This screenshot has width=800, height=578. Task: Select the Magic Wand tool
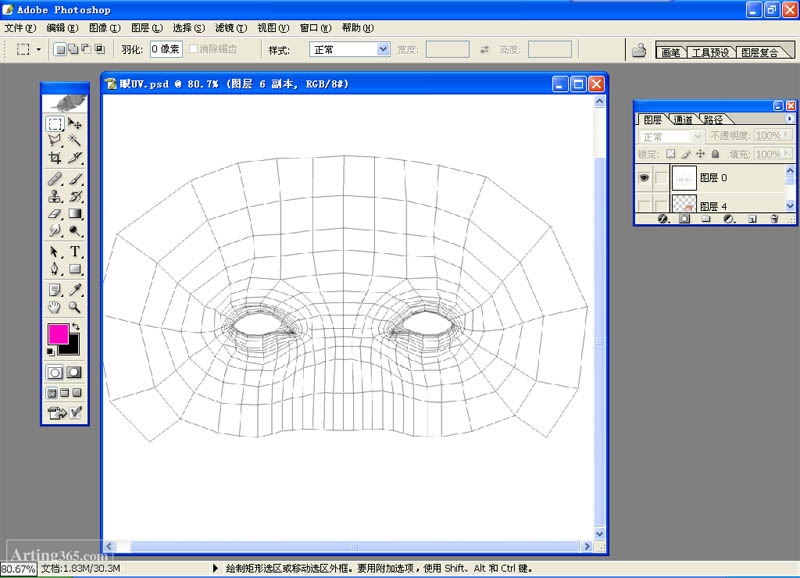[x=74, y=140]
